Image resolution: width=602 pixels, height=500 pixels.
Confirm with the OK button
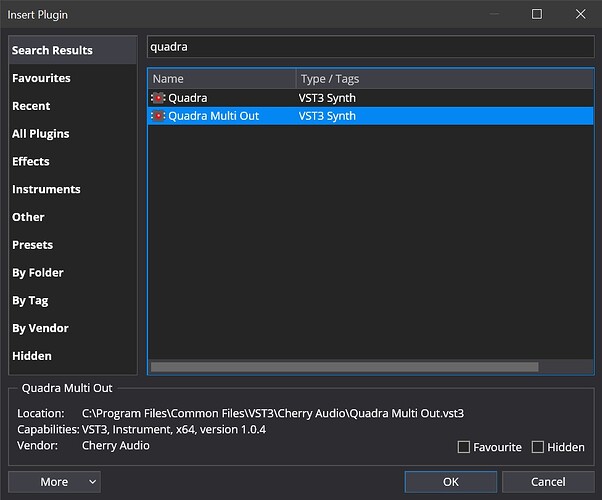coord(451,482)
